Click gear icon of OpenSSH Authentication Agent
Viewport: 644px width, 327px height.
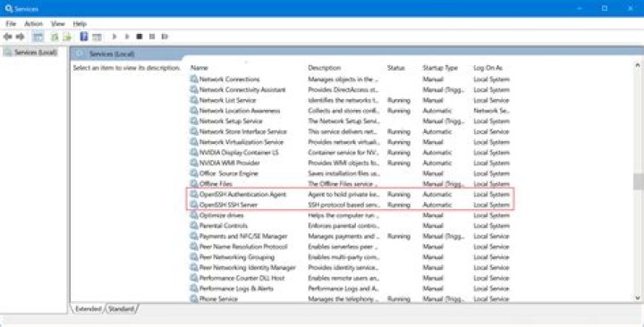(194, 194)
